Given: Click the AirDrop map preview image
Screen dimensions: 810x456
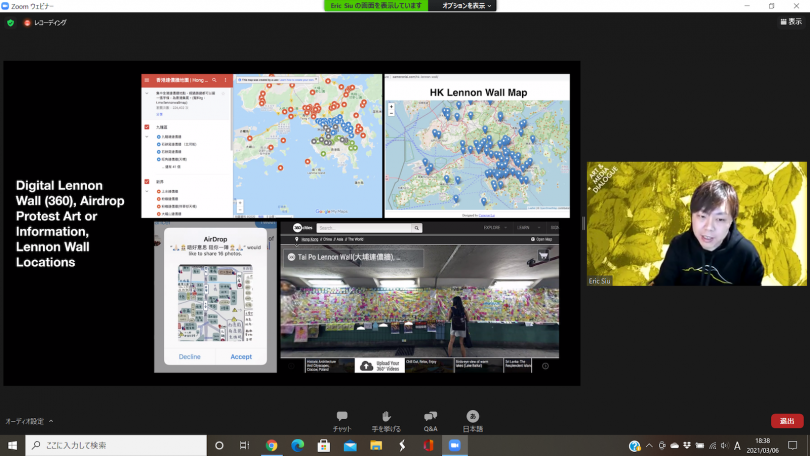Looking at the screenshot, I should tap(215, 303).
